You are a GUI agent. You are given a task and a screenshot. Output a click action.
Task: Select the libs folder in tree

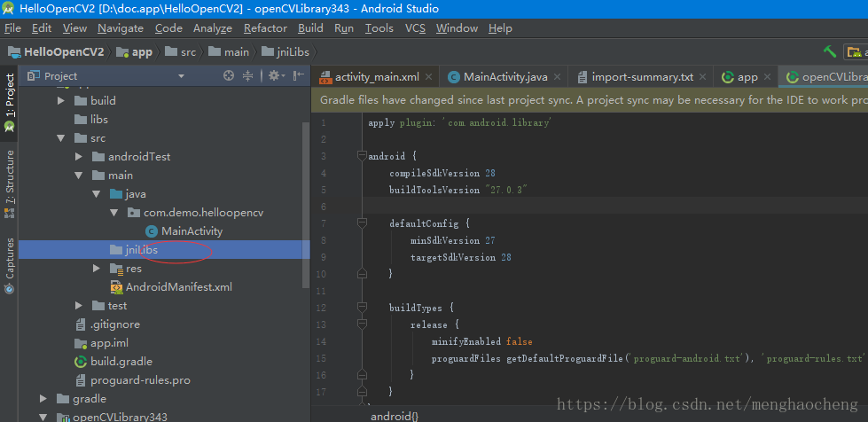click(91, 120)
